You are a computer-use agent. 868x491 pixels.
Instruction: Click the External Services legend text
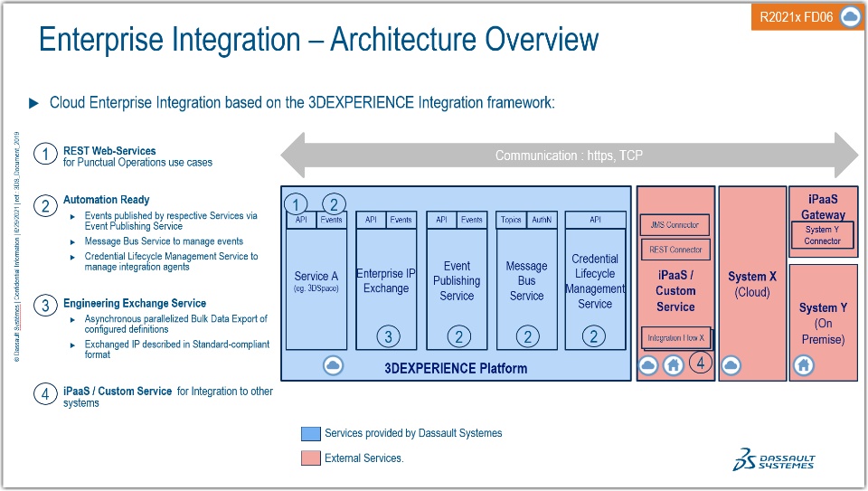click(364, 458)
